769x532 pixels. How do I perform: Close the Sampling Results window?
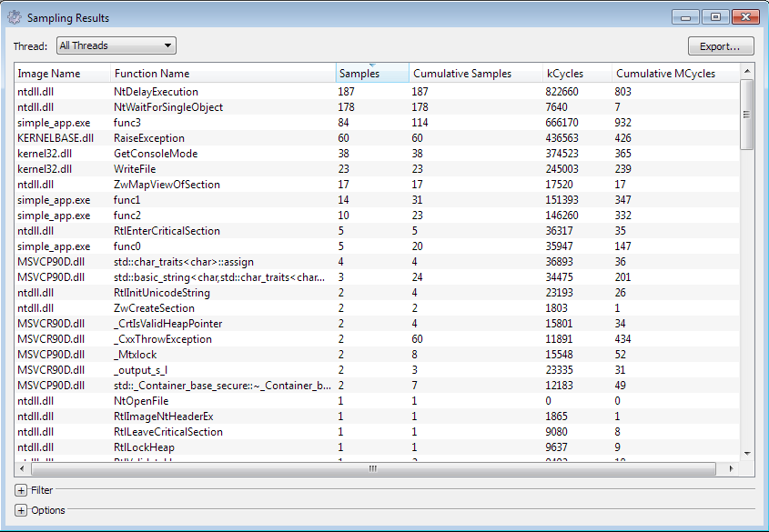point(745,17)
